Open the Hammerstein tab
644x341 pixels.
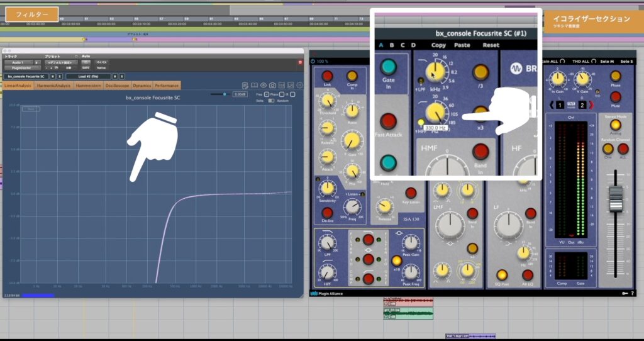click(x=89, y=86)
